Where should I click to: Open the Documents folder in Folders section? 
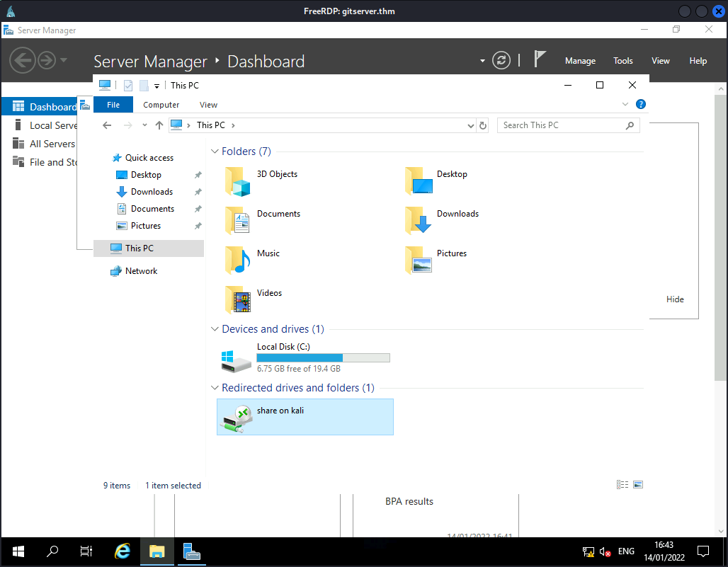click(262, 221)
